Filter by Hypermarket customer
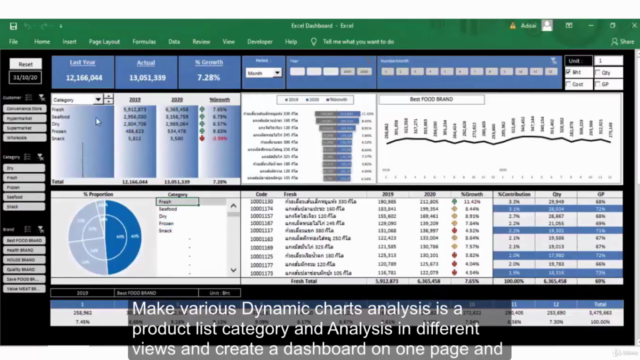640x360 pixels. pyautogui.click(x=24, y=118)
